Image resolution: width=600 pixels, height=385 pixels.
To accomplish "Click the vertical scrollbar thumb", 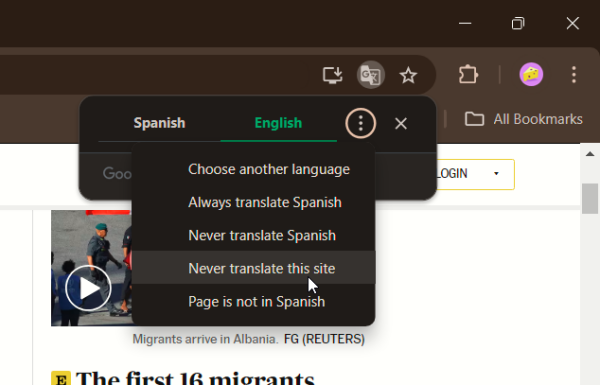I will [x=590, y=199].
